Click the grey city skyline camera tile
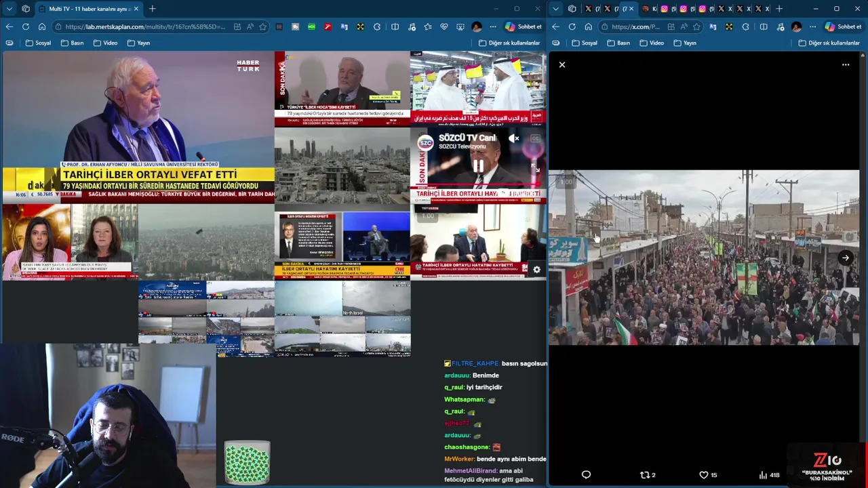Image resolution: width=868 pixels, height=488 pixels. (x=342, y=165)
